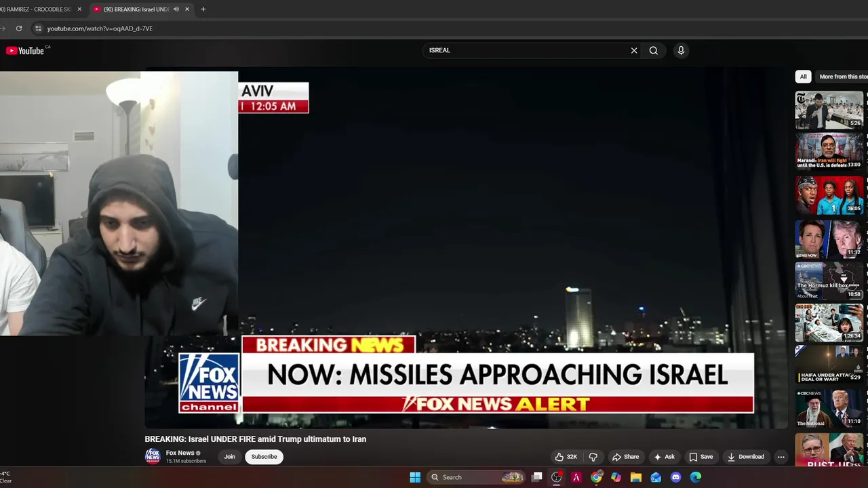Open Google Chrome from the taskbar
The height and width of the screenshot is (488, 868).
click(x=596, y=477)
